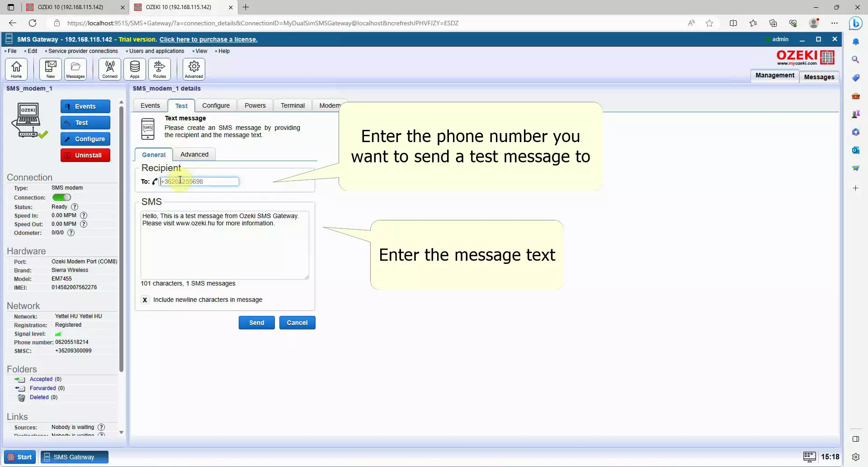Click the recipient phone number field
Image resolution: width=868 pixels, height=467 pixels.
coord(199,181)
